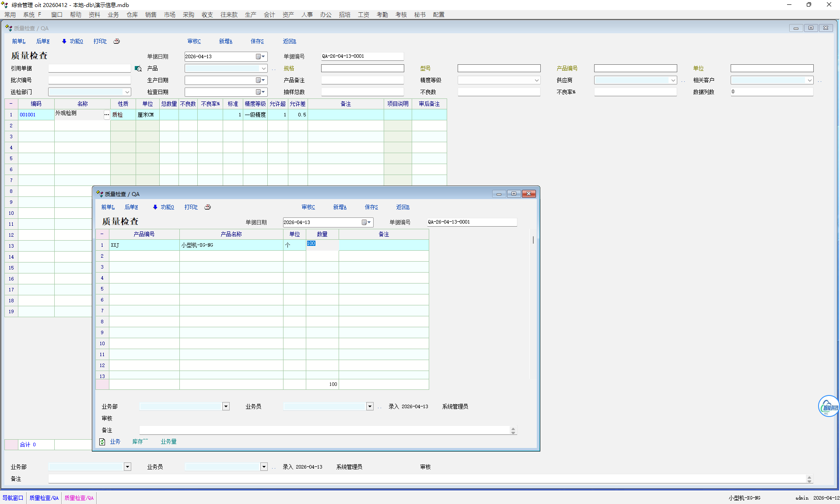Click 备注 field spinner in front window
Viewport: 840px width, 504px height.
[513, 430]
